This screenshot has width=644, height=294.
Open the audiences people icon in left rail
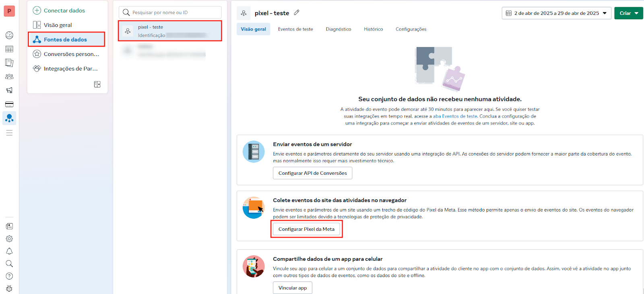9,77
